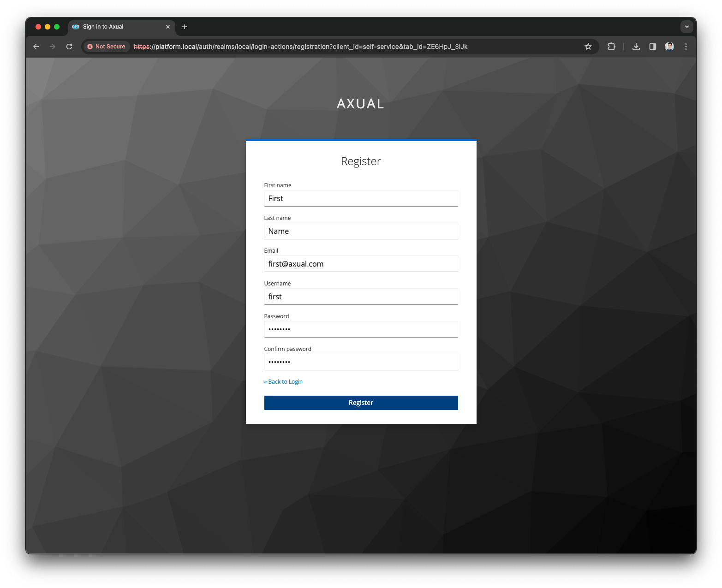Click the Confirm password field
Image resolution: width=722 pixels, height=588 pixels.
[361, 362]
